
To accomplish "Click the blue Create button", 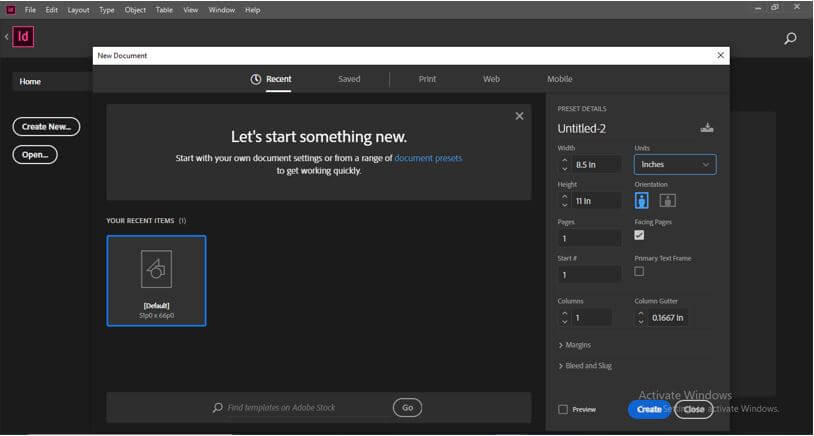I will click(649, 410).
